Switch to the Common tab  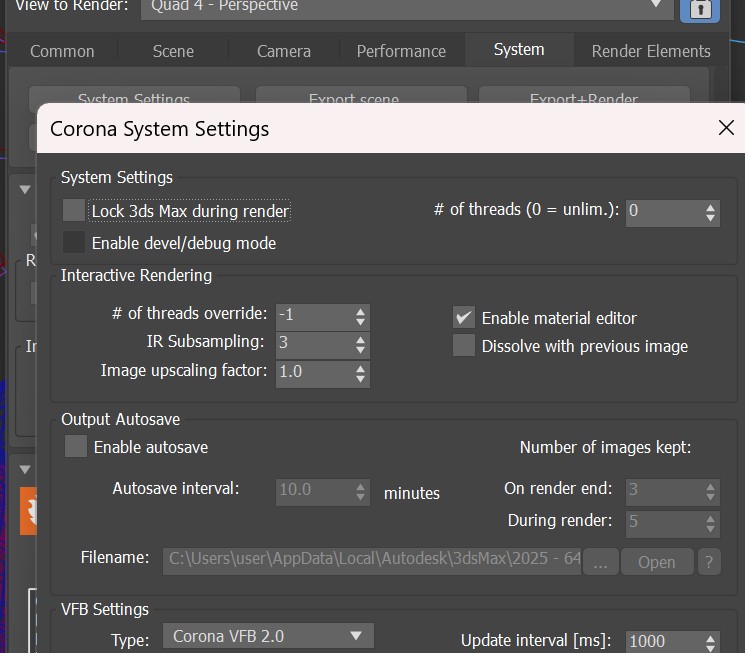coord(62,51)
